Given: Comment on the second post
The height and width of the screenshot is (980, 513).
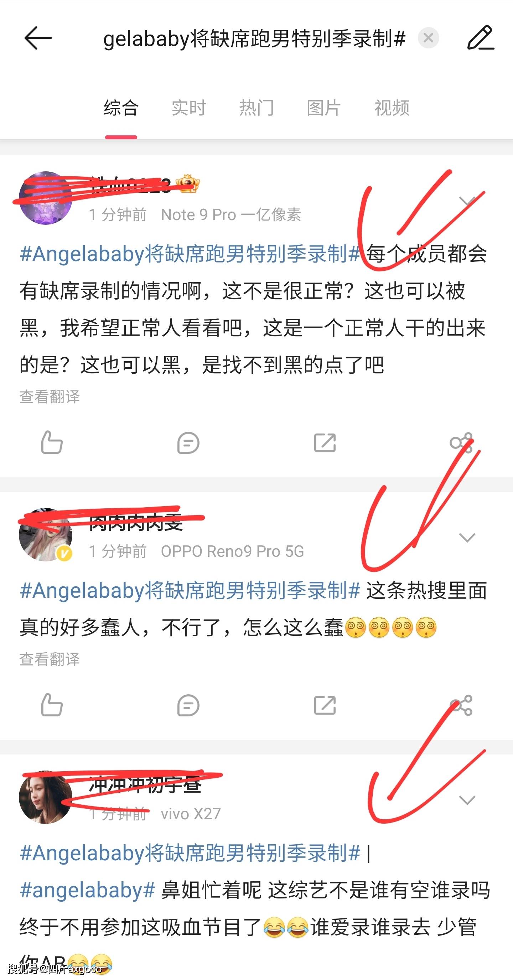Looking at the screenshot, I should (x=188, y=705).
